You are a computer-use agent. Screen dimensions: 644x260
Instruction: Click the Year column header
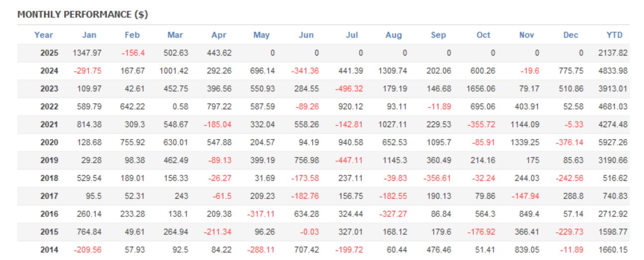tap(43, 35)
